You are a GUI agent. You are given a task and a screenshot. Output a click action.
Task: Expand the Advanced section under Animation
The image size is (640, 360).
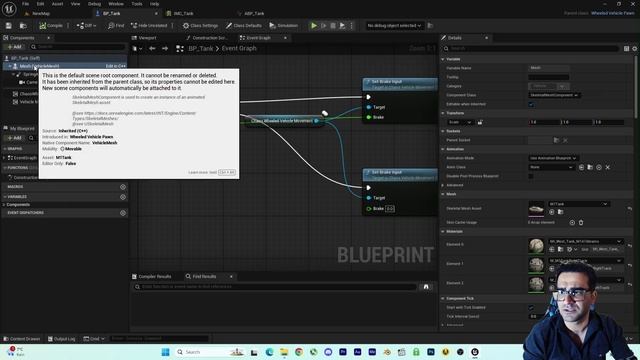(x=443, y=185)
